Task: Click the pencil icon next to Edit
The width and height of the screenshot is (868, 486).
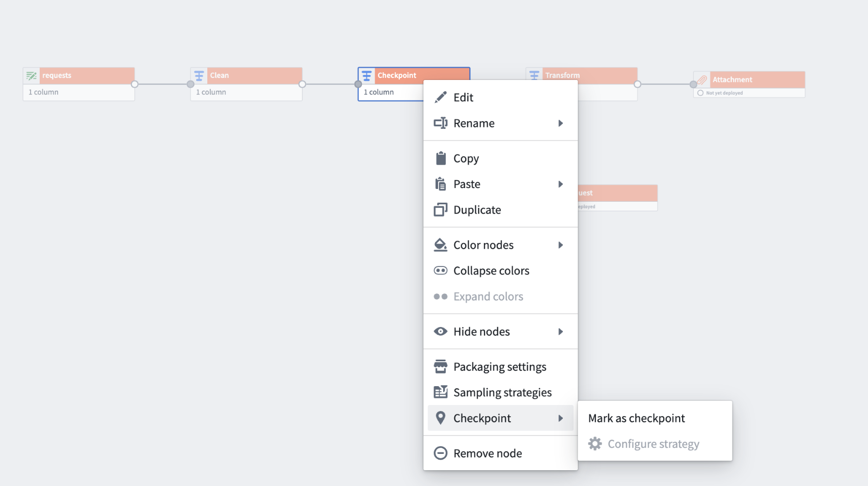Action: (441, 97)
